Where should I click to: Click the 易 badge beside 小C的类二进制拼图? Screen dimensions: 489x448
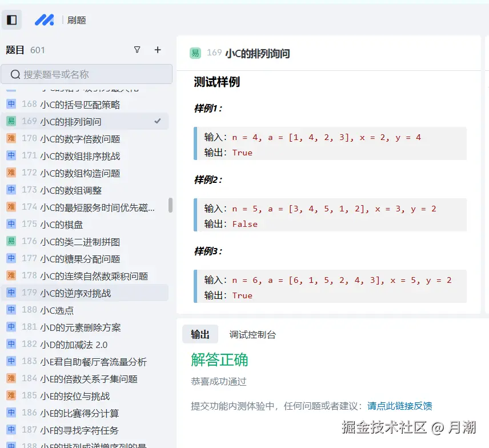tap(11, 241)
